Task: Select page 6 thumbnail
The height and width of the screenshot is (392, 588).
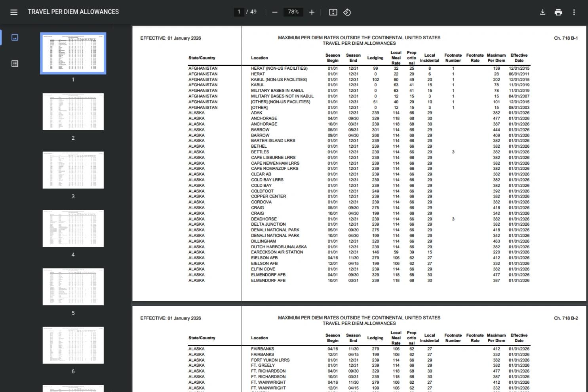Action: click(x=73, y=345)
